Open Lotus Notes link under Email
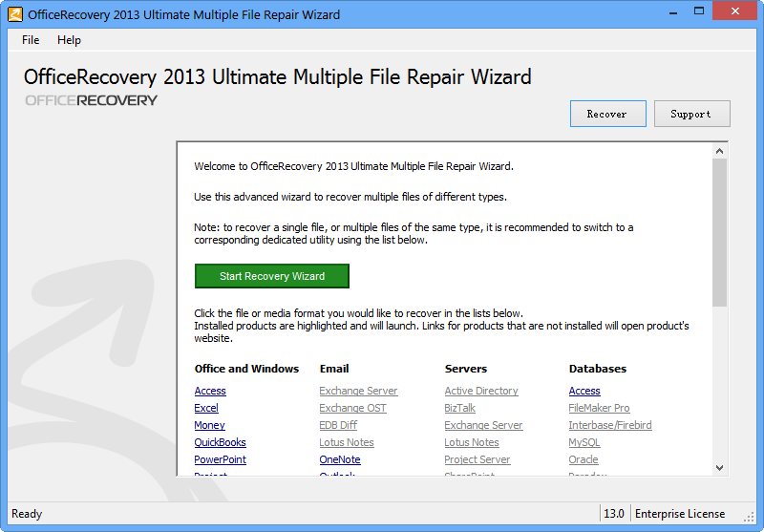The height and width of the screenshot is (532, 764). [x=347, y=442]
